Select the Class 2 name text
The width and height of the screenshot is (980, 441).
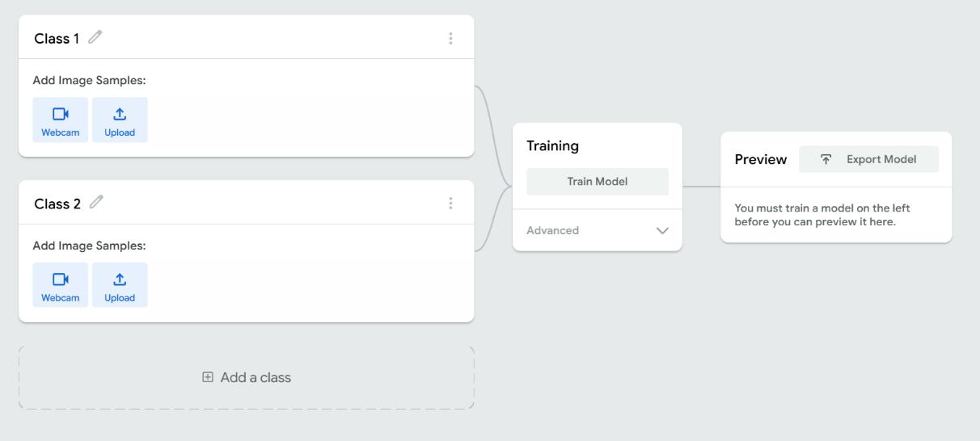click(57, 204)
